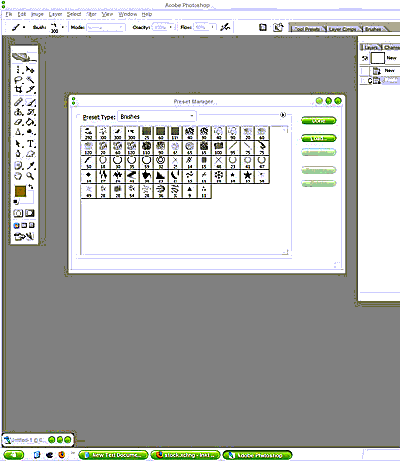Switch to Standard editing mode
Screen dimensions: 400x461
pos(18,213)
